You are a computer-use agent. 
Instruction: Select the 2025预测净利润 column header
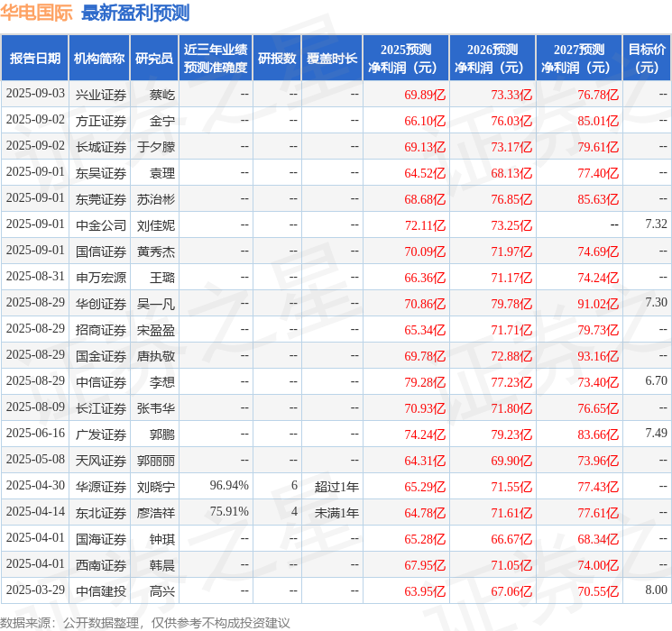click(x=406, y=59)
